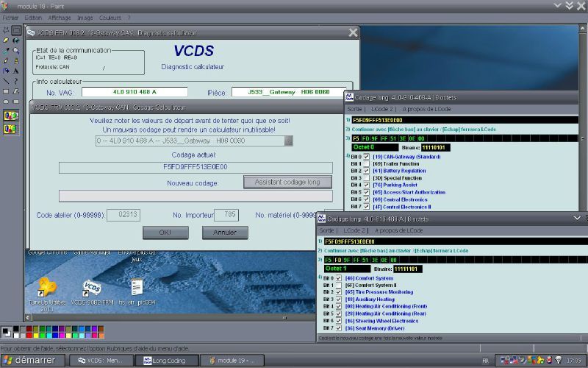Choose the Text tool in toolbox
This screenshot has height=368, width=588.
click(16, 71)
